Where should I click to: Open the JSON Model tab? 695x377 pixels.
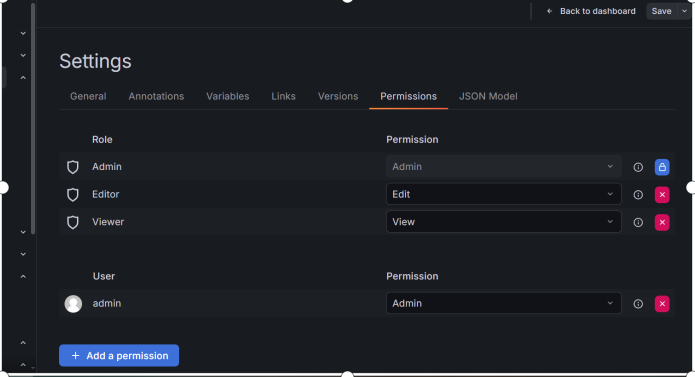tap(488, 96)
